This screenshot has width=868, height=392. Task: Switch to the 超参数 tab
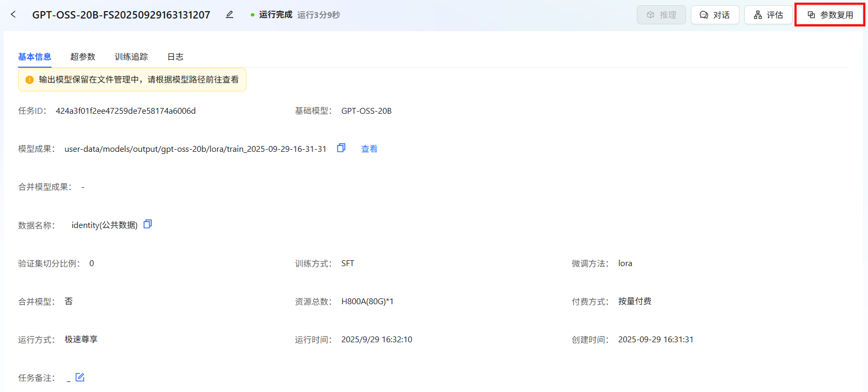pyautogui.click(x=83, y=57)
